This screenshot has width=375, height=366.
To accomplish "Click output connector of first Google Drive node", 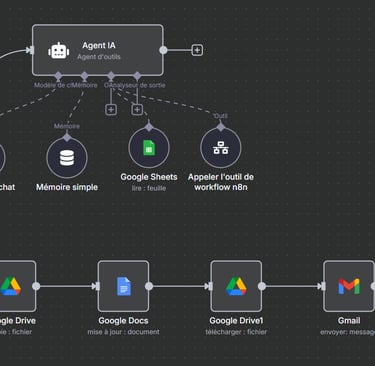I will [x=36, y=286].
